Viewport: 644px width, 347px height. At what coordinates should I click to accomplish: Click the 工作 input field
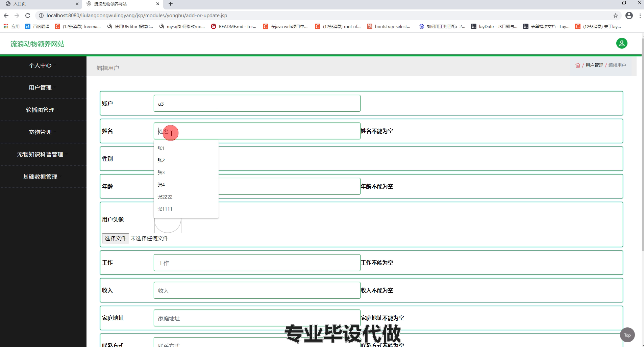coord(257,263)
